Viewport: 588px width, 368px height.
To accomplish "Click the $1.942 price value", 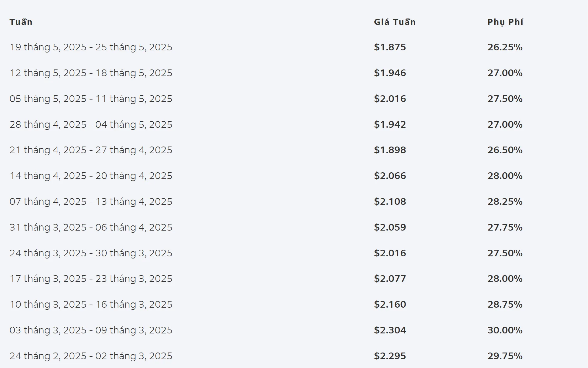I will pos(390,124).
